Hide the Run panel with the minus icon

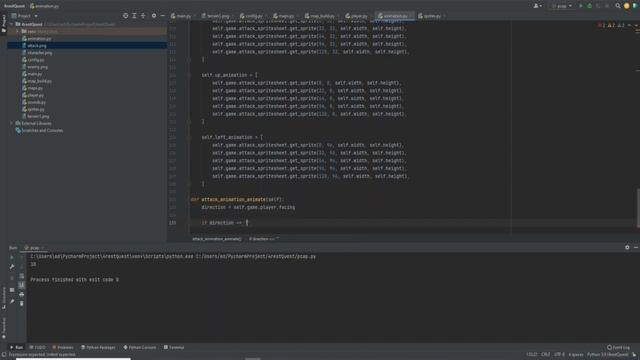tap(636, 247)
